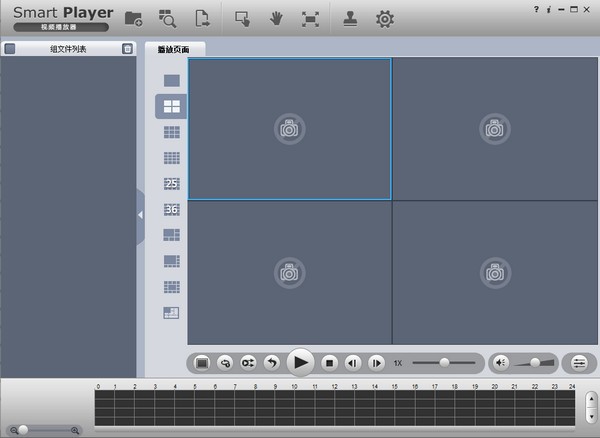Collapse the file list panel with left arrow
The width and height of the screenshot is (600, 438).
tap(140, 215)
